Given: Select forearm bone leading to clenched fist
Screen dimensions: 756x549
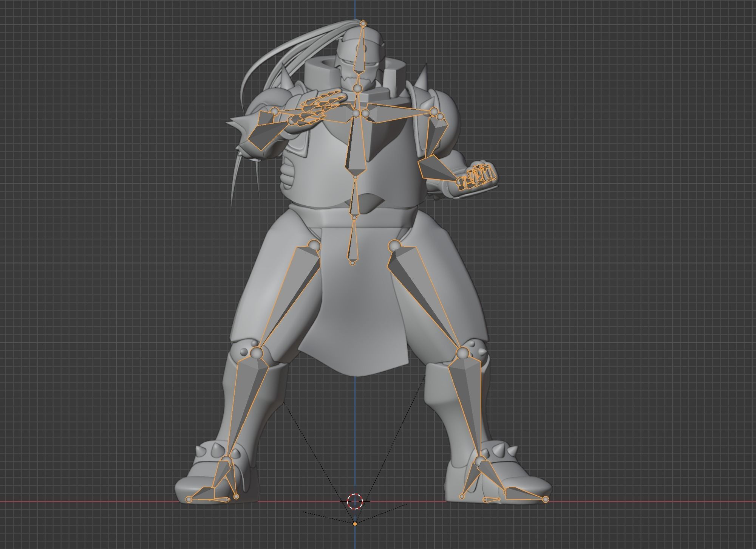Looking at the screenshot, I should [436, 169].
